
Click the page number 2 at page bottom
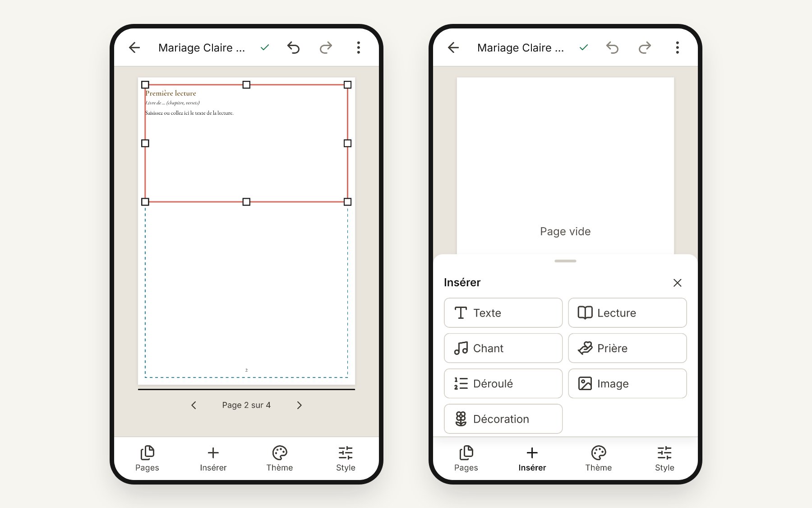point(246,370)
